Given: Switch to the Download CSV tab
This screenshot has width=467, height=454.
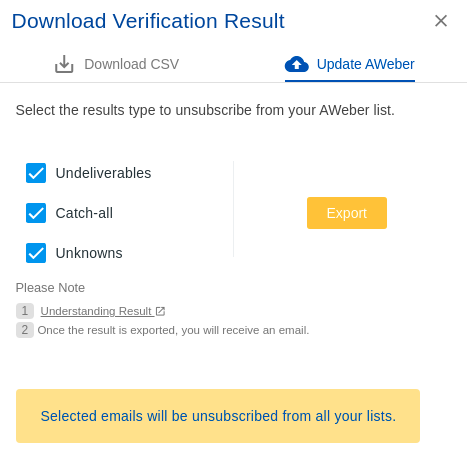Looking at the screenshot, I should [117, 64].
